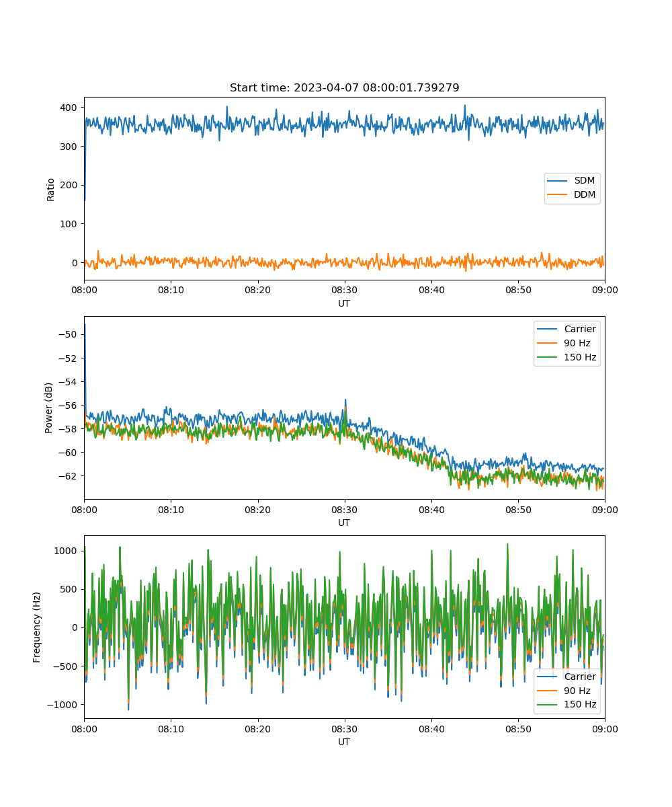The width and height of the screenshot is (672, 807).
Task: Click the plot title showing the start time
Action: click(344, 88)
